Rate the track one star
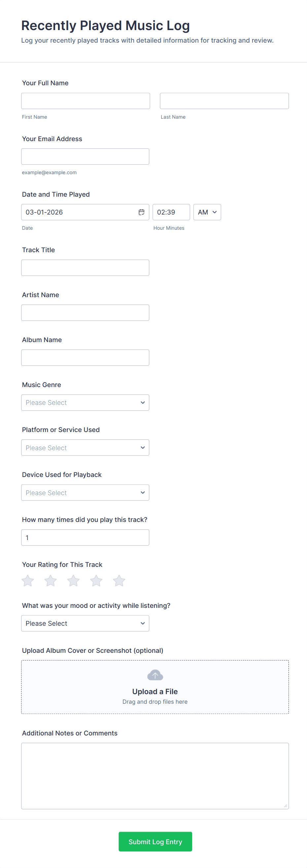Image resolution: width=307 pixels, height=868 pixels. 28,580
